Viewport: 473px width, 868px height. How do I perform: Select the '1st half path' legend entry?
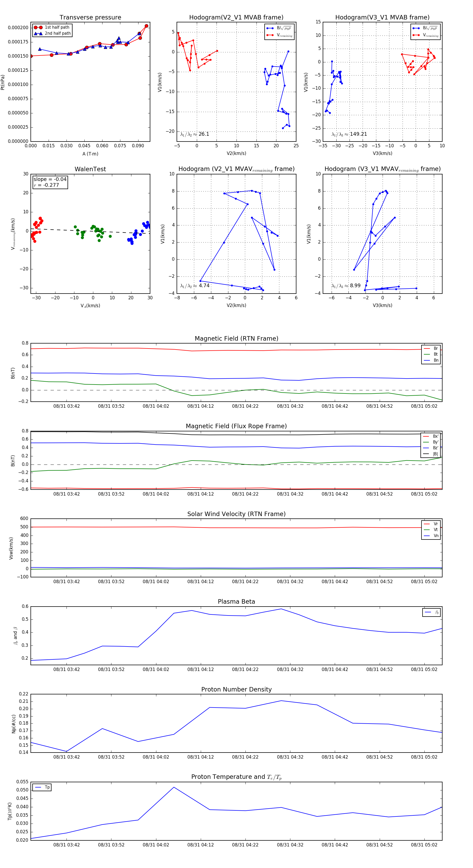52,27
